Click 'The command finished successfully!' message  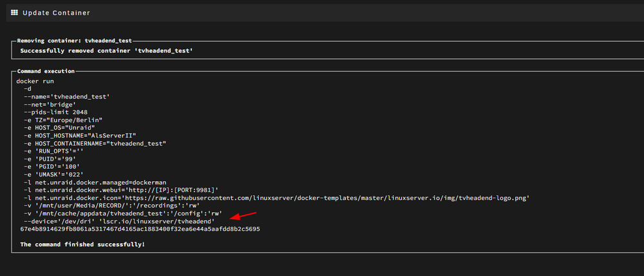pos(82,244)
